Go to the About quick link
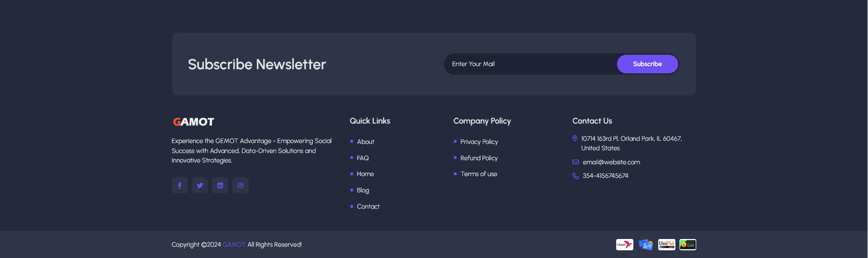 click(x=365, y=142)
